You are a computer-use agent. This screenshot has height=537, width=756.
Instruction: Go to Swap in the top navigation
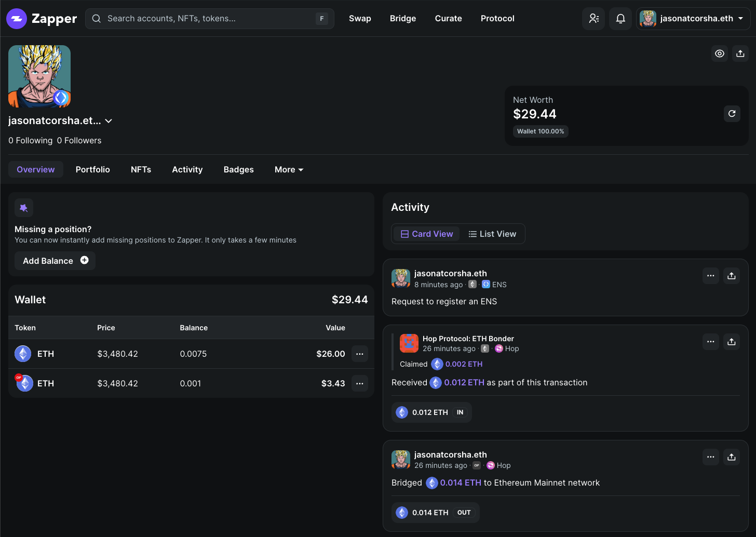click(360, 19)
